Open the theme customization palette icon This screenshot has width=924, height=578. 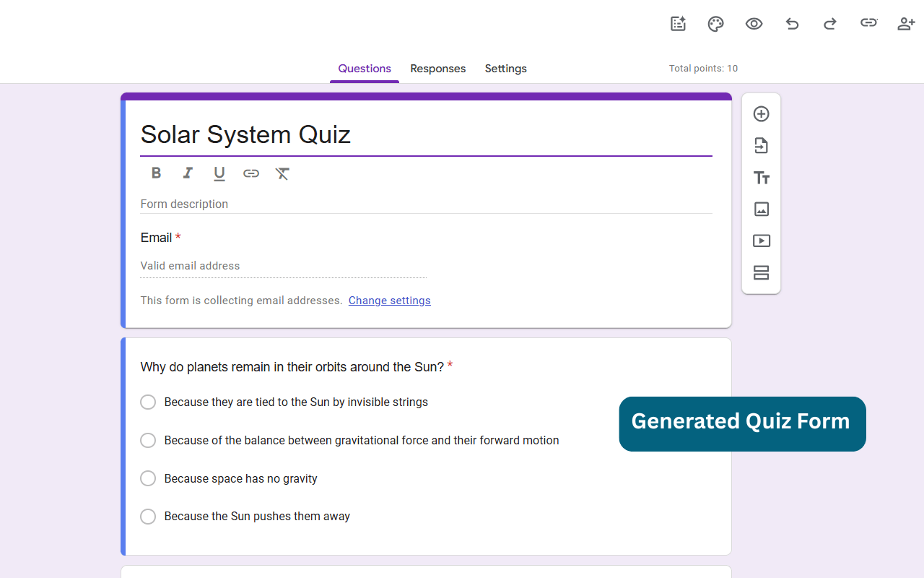(x=715, y=24)
